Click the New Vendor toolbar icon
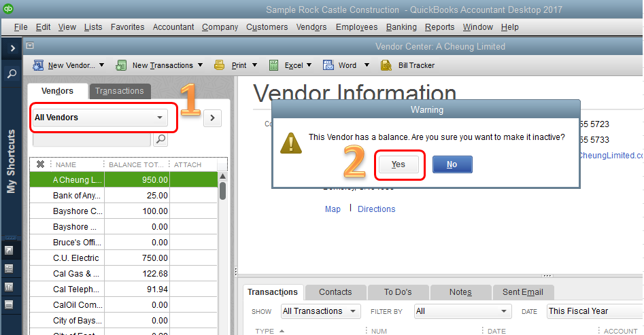Image resolution: width=644 pixels, height=335 pixels. (38, 65)
